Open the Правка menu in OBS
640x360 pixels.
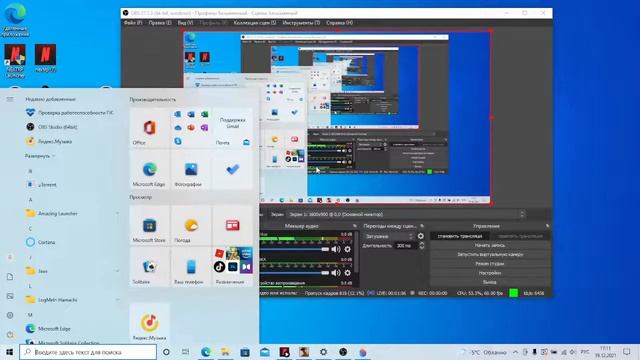coord(160,23)
